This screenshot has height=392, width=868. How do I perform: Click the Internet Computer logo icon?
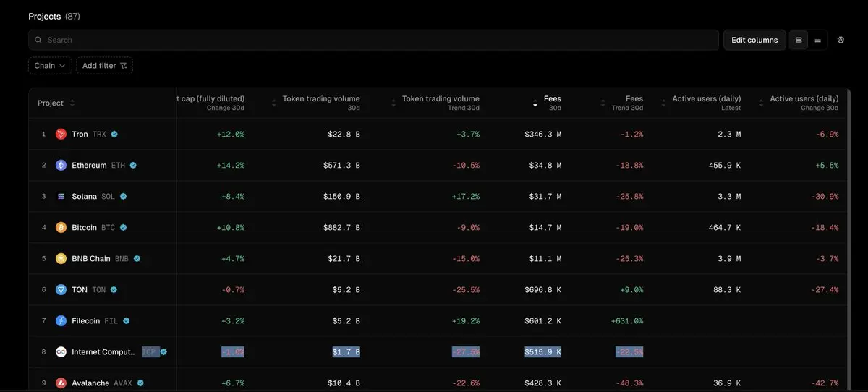(61, 351)
